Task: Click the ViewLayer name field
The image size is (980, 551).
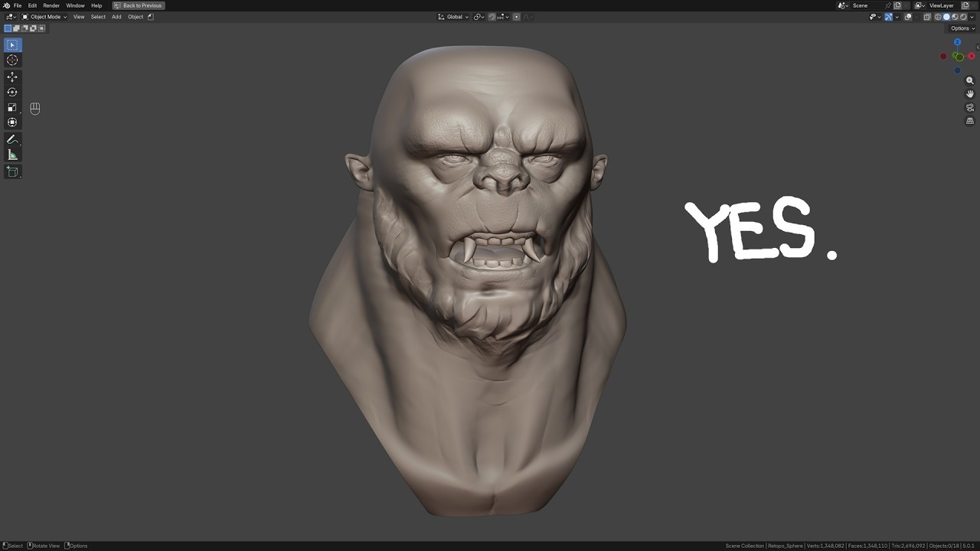Action: [942, 5]
